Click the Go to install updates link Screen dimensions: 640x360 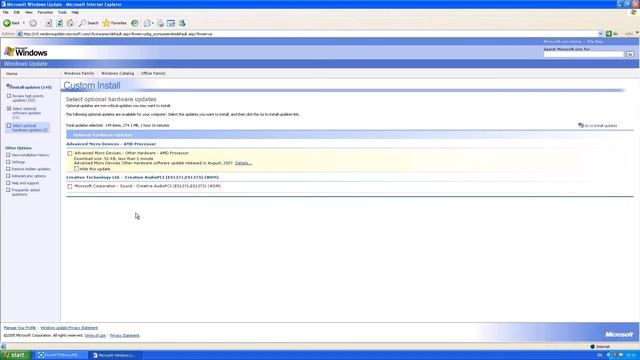click(601, 126)
